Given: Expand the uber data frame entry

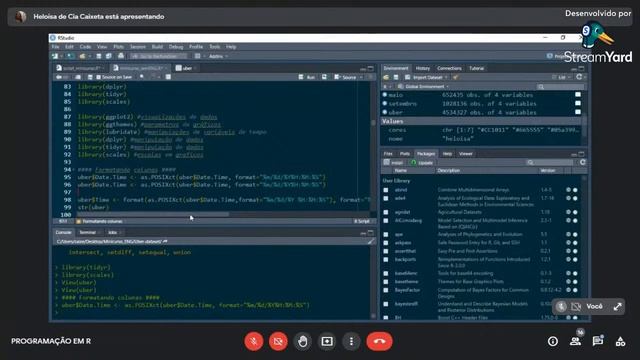Looking at the screenshot, I should 384,112.
